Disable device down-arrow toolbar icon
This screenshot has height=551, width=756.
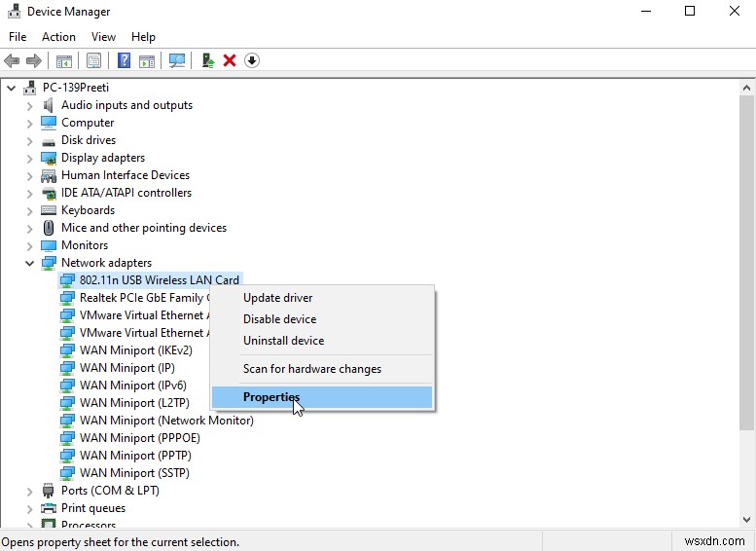pos(252,60)
